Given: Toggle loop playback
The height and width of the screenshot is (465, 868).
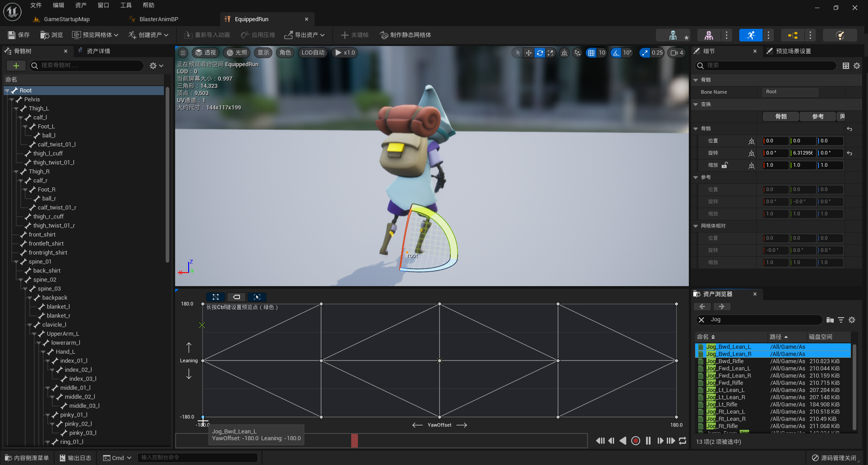Looking at the screenshot, I should pyautogui.click(x=683, y=441).
